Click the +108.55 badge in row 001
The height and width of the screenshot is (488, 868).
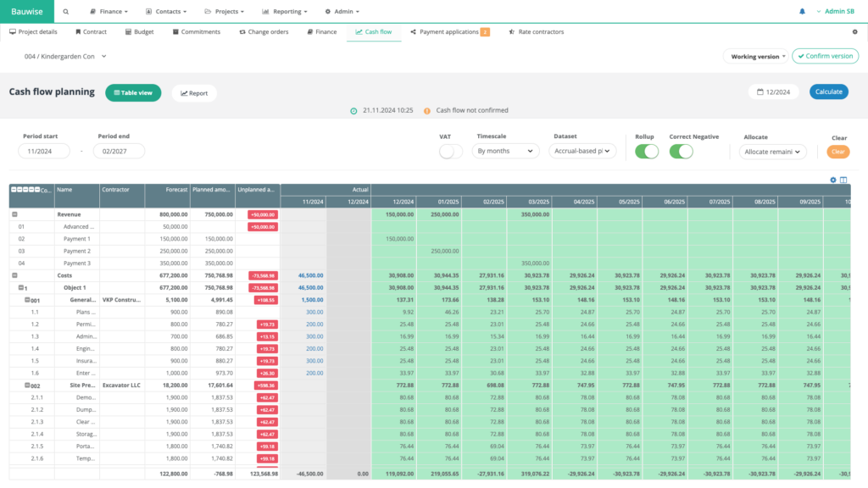click(266, 300)
